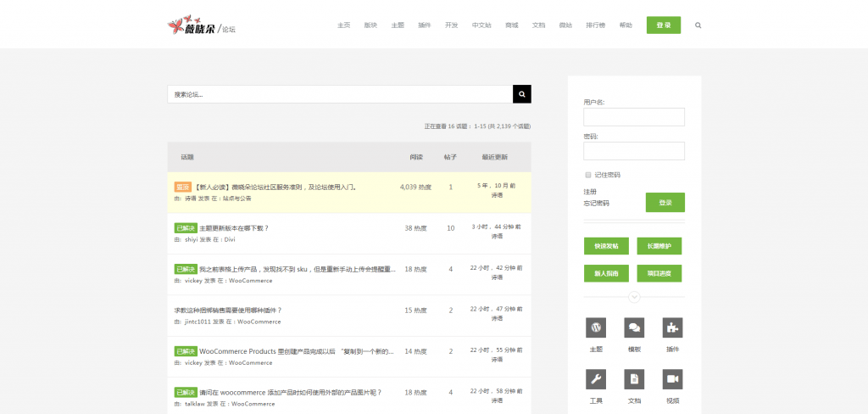The height and width of the screenshot is (414, 868).
Task: Click the magnifier icon in the top navigation
Action: (x=698, y=25)
